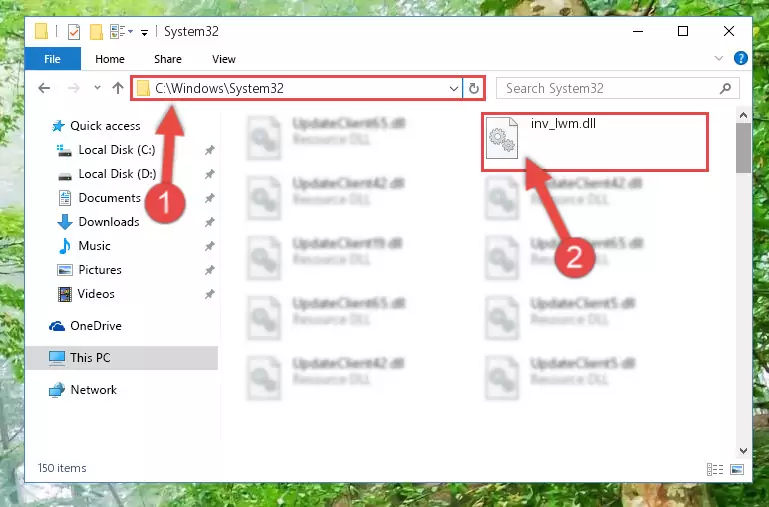The image size is (769, 507).
Task: Open the Customize Quick Access Toolbar arrow
Action: click(144, 33)
